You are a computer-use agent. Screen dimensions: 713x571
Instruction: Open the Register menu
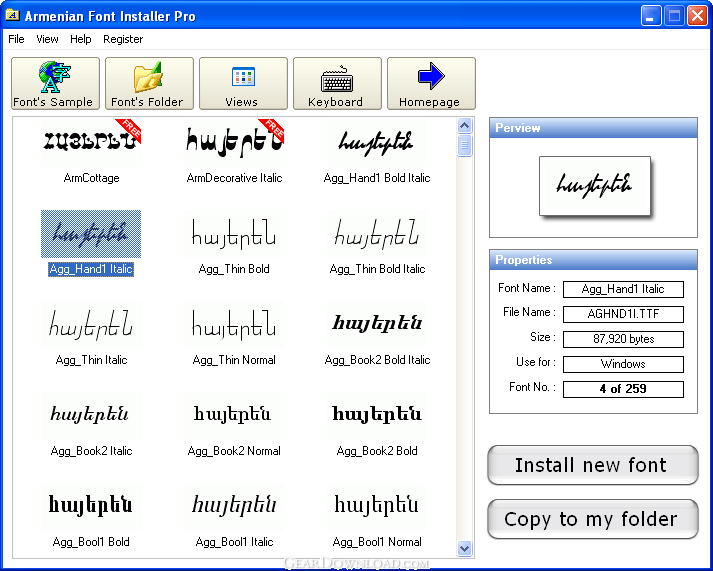123,39
